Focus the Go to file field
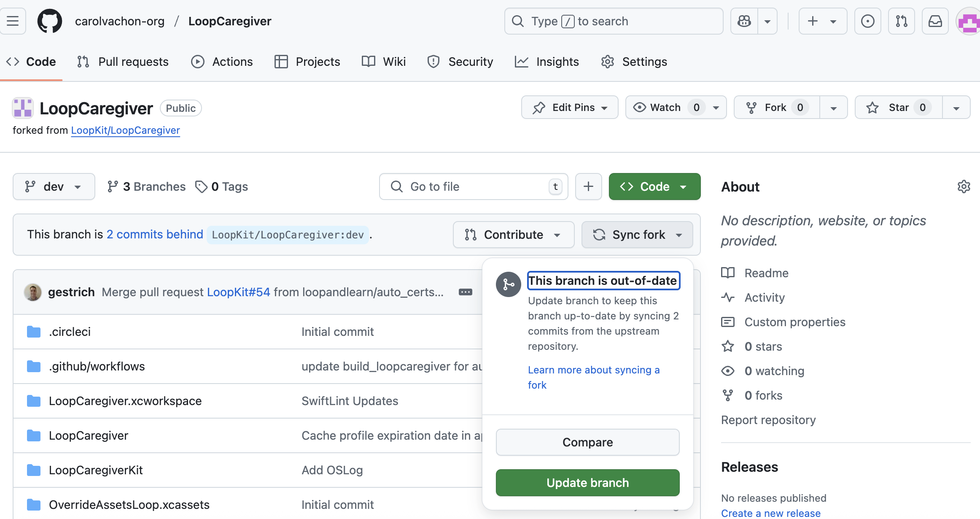980x519 pixels. point(474,187)
